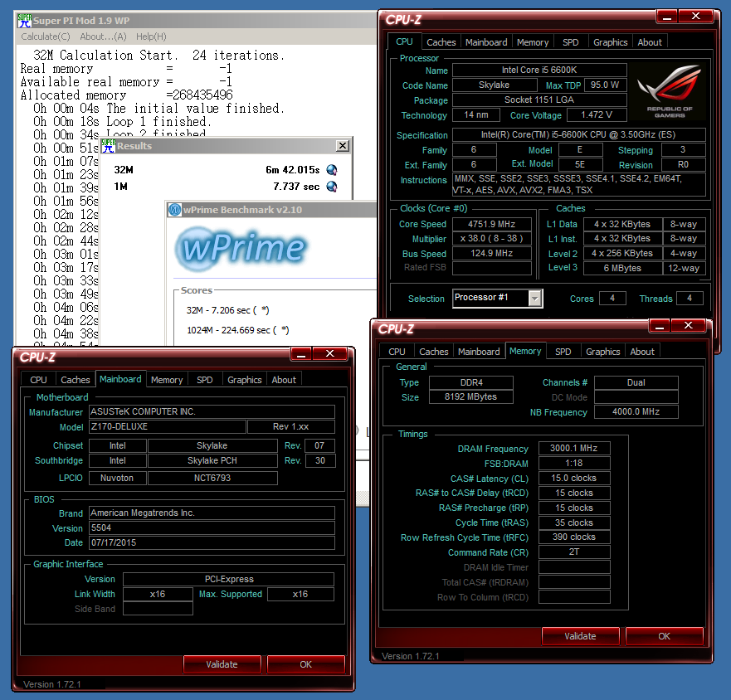Click the 6m 42.015s result text

tap(293, 170)
